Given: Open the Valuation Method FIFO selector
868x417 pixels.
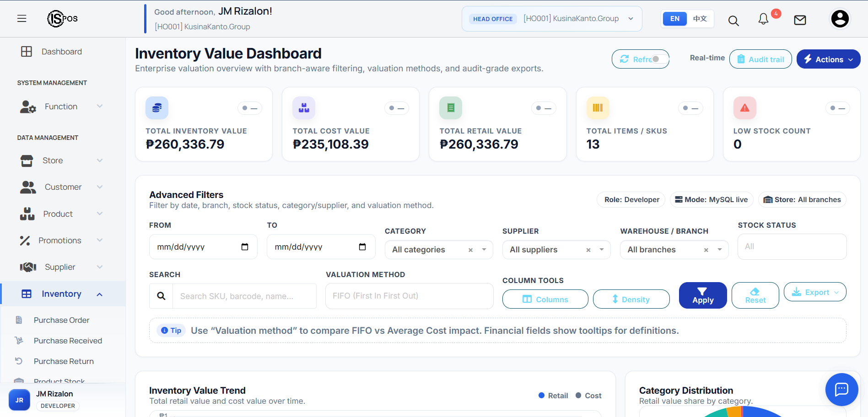Looking at the screenshot, I should click(410, 296).
